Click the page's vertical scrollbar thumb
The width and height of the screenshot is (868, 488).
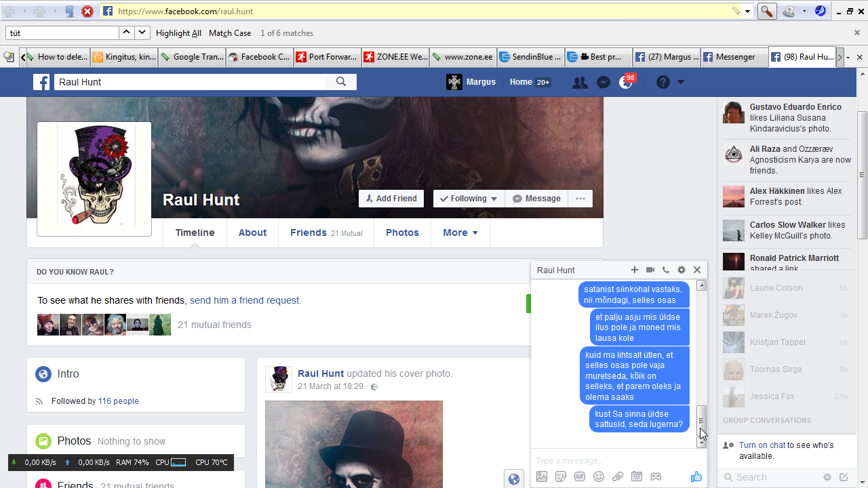pos(862,174)
